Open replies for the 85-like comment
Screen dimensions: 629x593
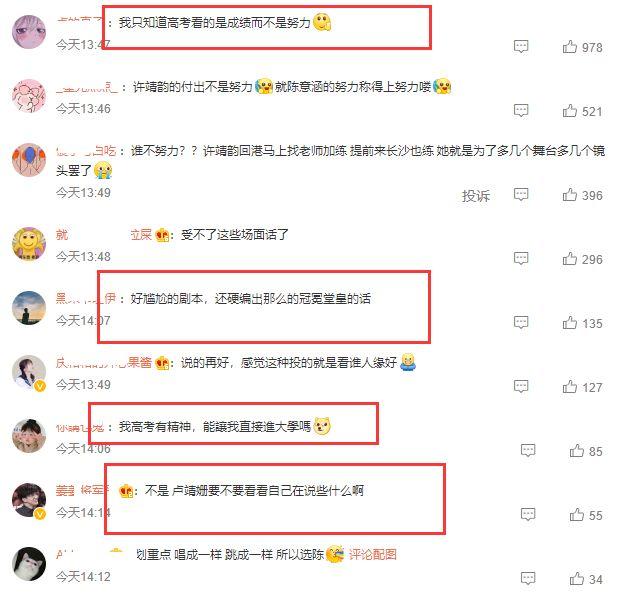[x=528, y=450]
